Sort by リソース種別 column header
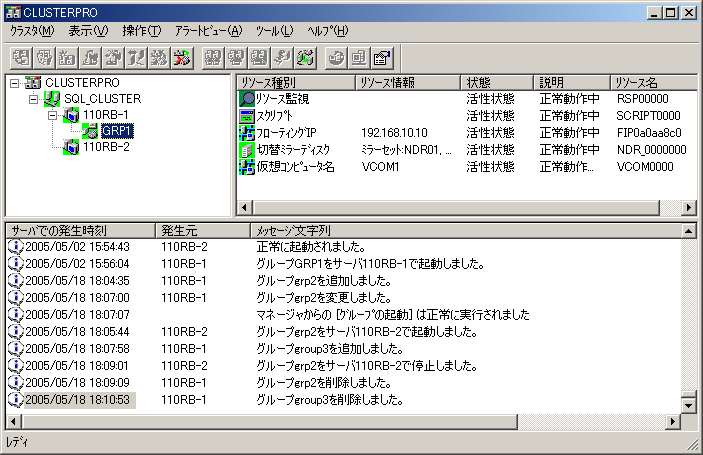The width and height of the screenshot is (703, 455). click(296, 82)
